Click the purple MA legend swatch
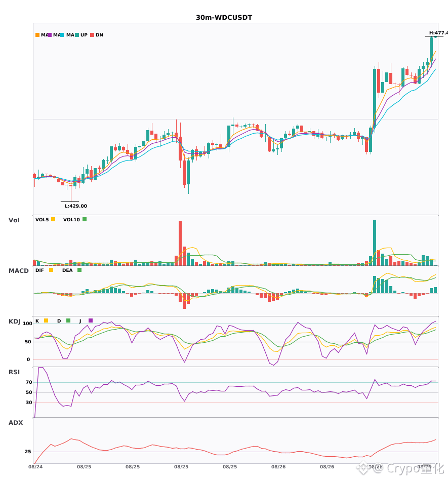The image size is (448, 481). [x=50, y=35]
